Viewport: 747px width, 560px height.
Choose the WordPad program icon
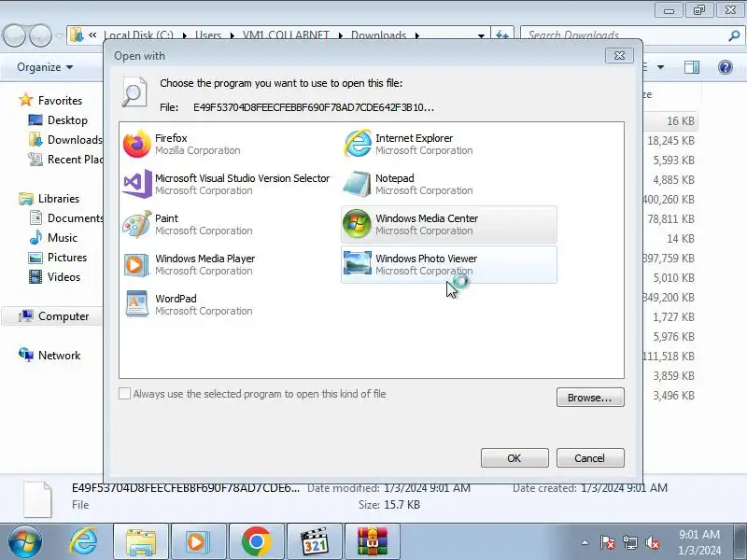click(136, 304)
